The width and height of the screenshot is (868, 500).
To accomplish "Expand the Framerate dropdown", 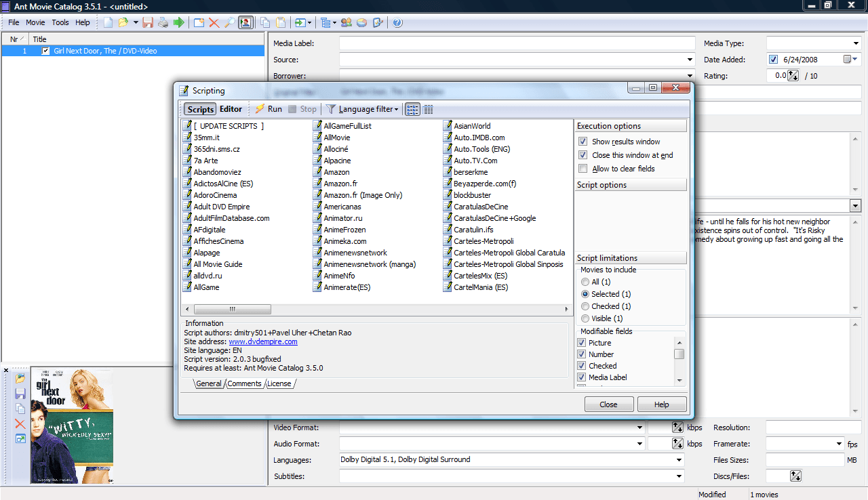I will [x=840, y=444].
